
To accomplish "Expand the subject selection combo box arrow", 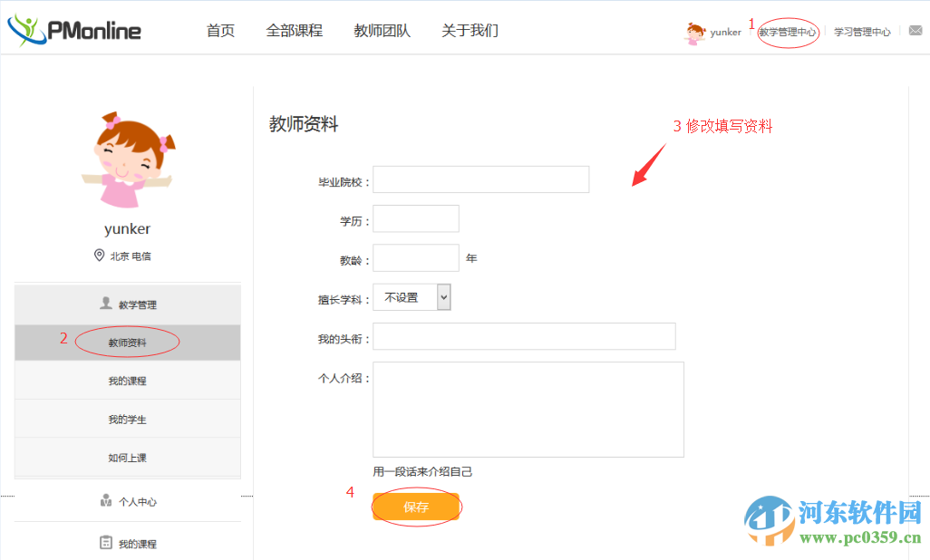I will 442,296.
